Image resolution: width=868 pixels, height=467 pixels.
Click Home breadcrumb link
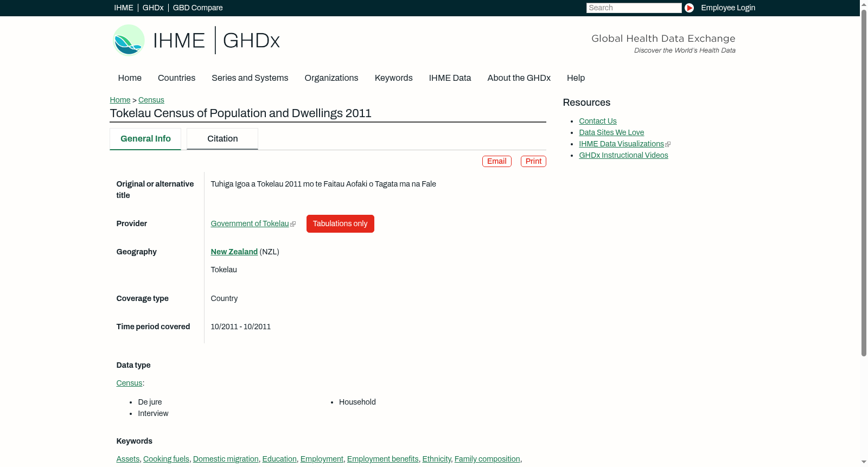pos(120,100)
